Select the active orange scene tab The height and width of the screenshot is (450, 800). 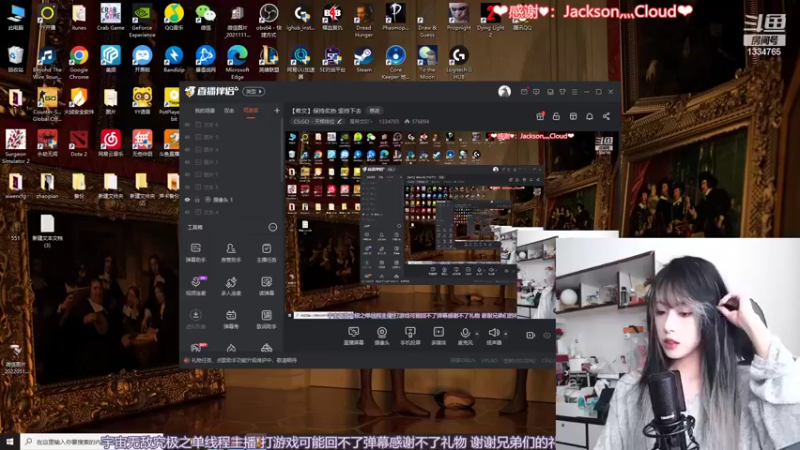coord(251,110)
